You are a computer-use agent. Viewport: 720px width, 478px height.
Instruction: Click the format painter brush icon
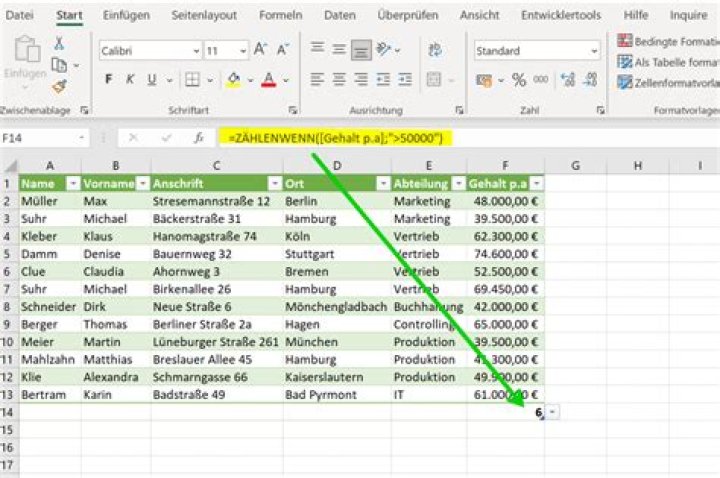click(59, 86)
